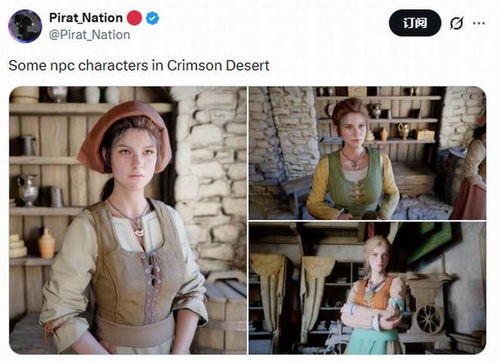
Task: Subscribe using the black 订阅 button
Action: coord(415,23)
